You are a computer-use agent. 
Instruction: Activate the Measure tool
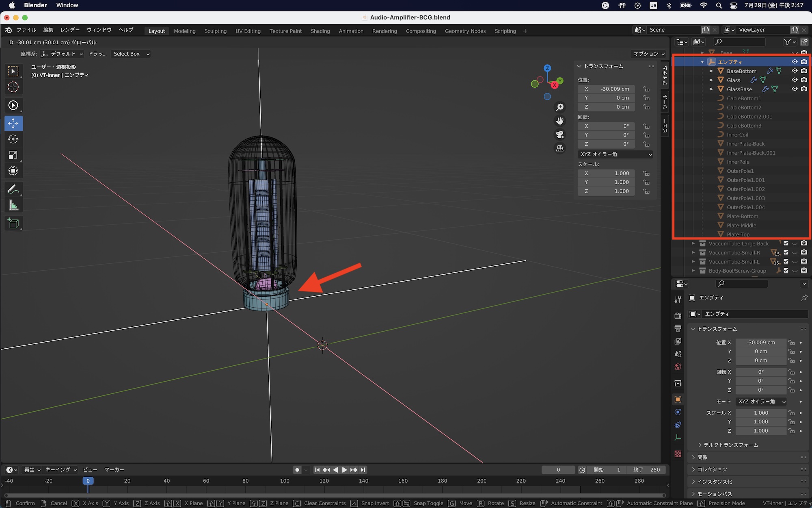point(13,206)
